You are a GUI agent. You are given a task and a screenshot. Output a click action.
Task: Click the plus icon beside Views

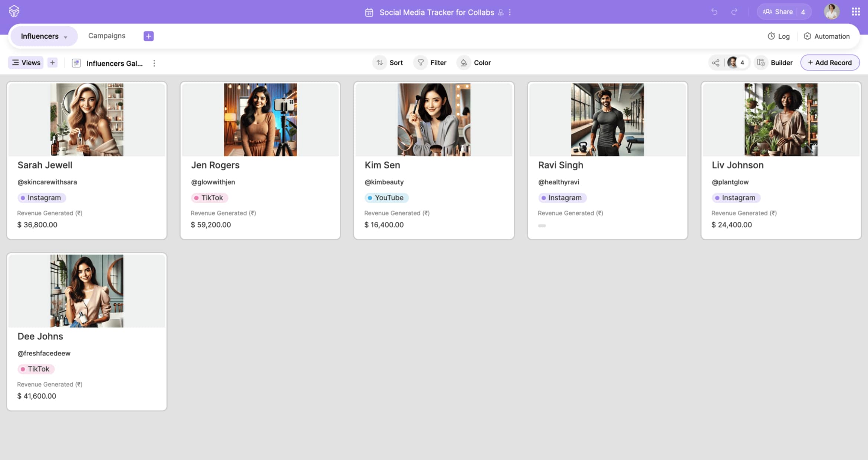coord(52,63)
